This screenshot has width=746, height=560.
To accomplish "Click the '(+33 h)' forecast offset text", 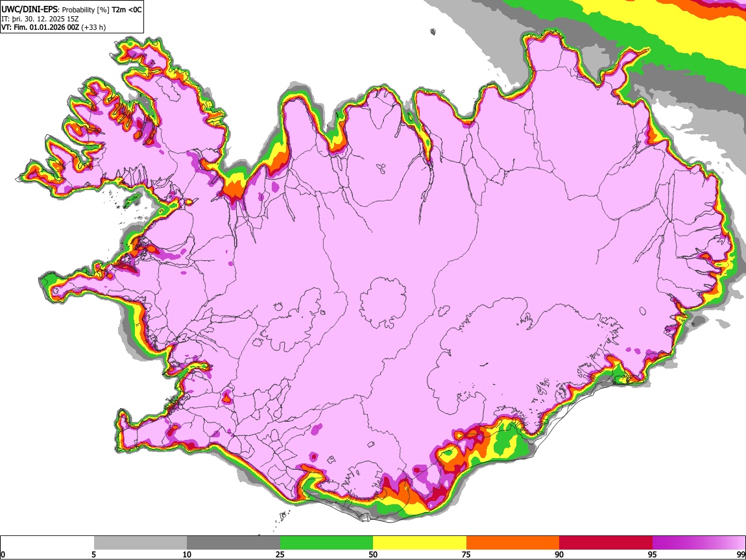I will pyautogui.click(x=93, y=27).
